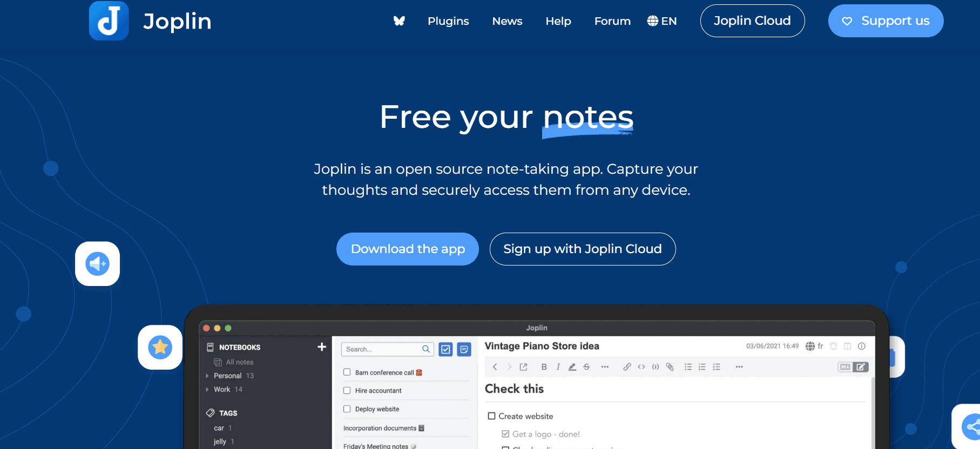Click the star icon floating badge
Screen dimensions: 980x449
point(160,347)
